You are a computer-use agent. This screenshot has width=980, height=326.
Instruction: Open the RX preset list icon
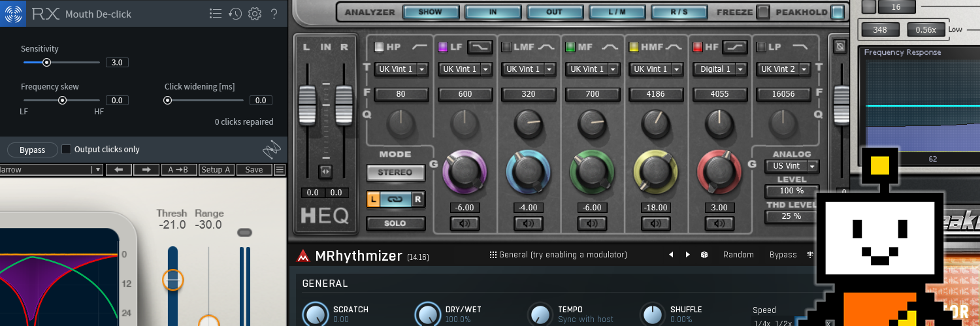[216, 13]
